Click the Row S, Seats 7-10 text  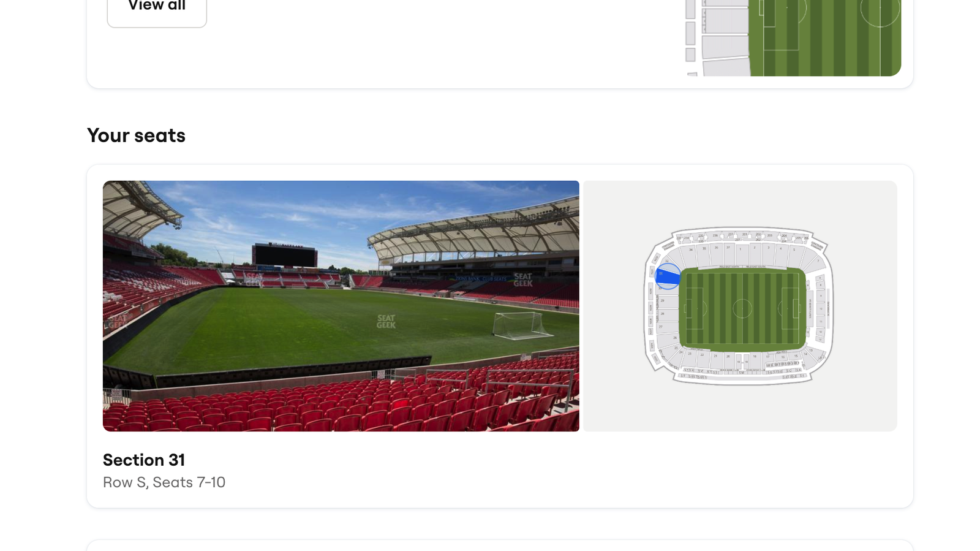click(164, 482)
